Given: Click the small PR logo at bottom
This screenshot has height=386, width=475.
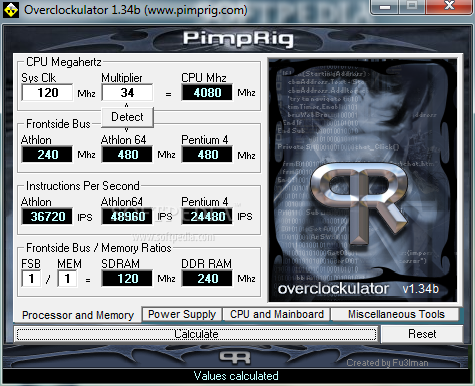Looking at the screenshot, I should click(235, 358).
